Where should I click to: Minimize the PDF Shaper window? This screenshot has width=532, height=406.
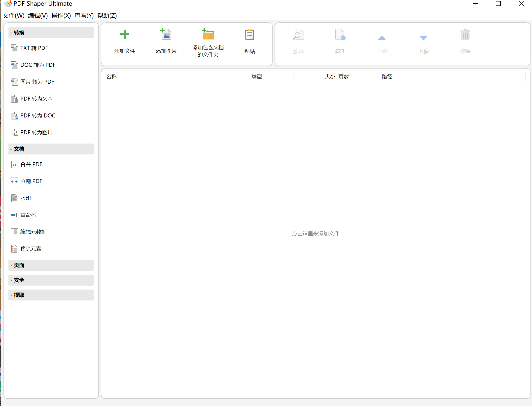tap(476, 4)
